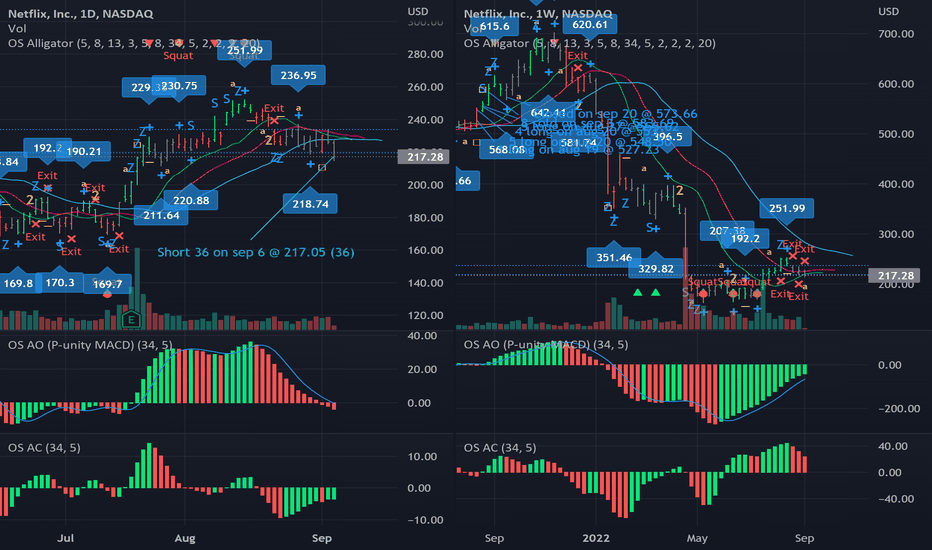Click 280.00 on the daily price scale
This screenshot has width=932, height=550.
pyautogui.click(x=425, y=54)
